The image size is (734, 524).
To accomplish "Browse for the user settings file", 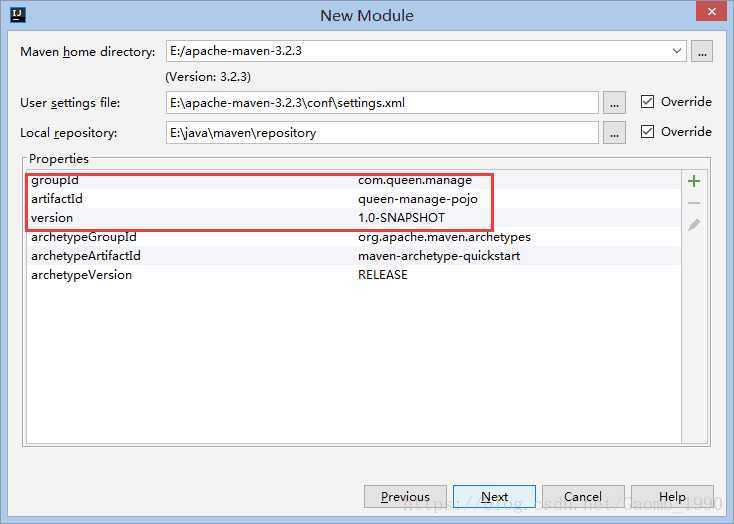I will [614, 103].
